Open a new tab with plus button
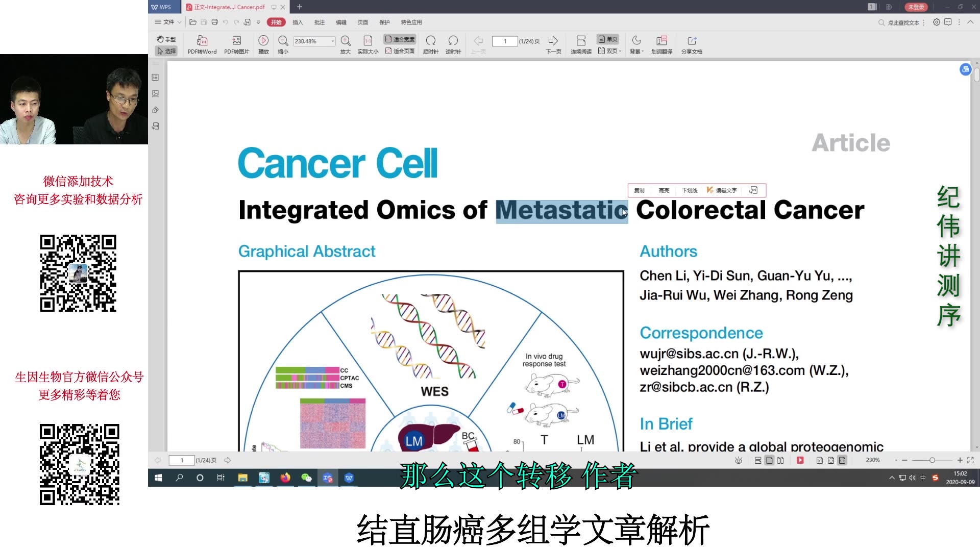The width and height of the screenshot is (980, 551). (x=300, y=7)
